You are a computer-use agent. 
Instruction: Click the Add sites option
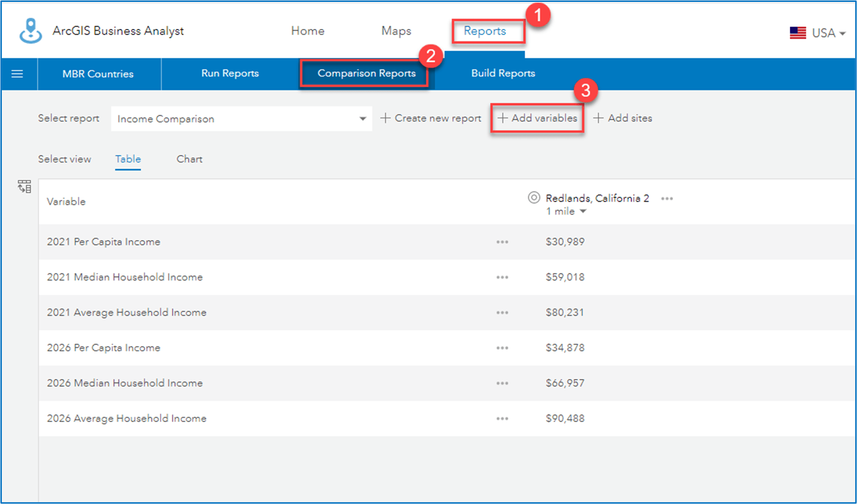click(x=623, y=118)
